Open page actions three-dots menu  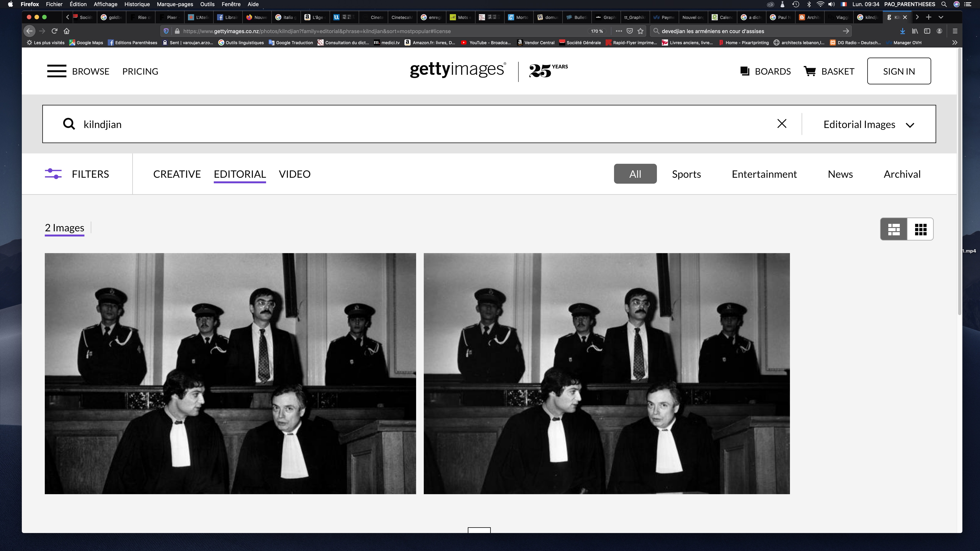(619, 31)
